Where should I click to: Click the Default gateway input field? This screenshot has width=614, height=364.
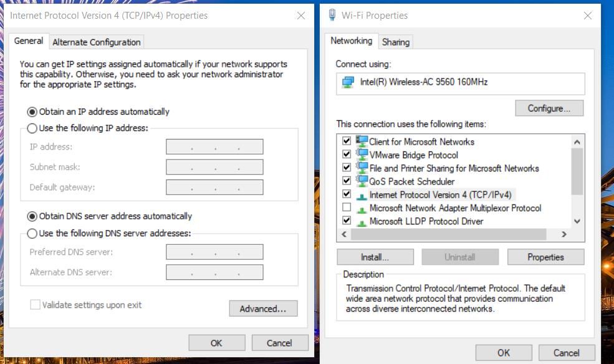point(214,187)
